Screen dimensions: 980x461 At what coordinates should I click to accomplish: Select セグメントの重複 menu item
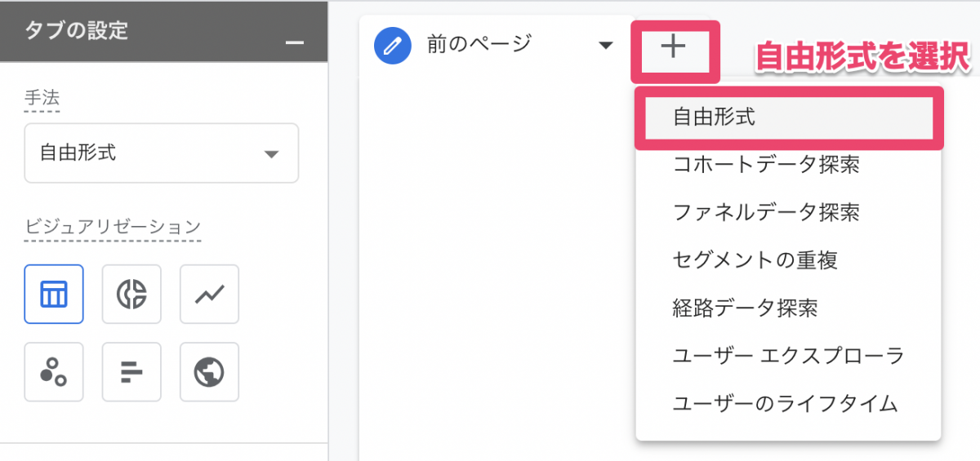pos(755,260)
